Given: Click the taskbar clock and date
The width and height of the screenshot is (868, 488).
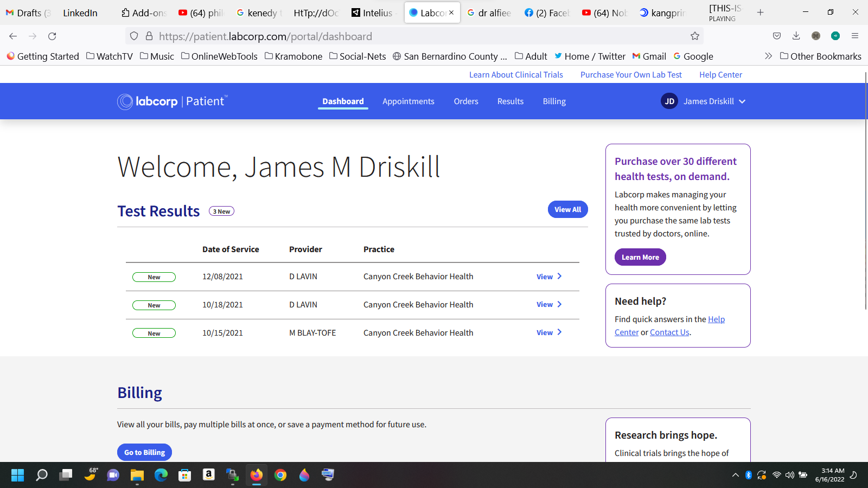Looking at the screenshot, I should 830,475.
